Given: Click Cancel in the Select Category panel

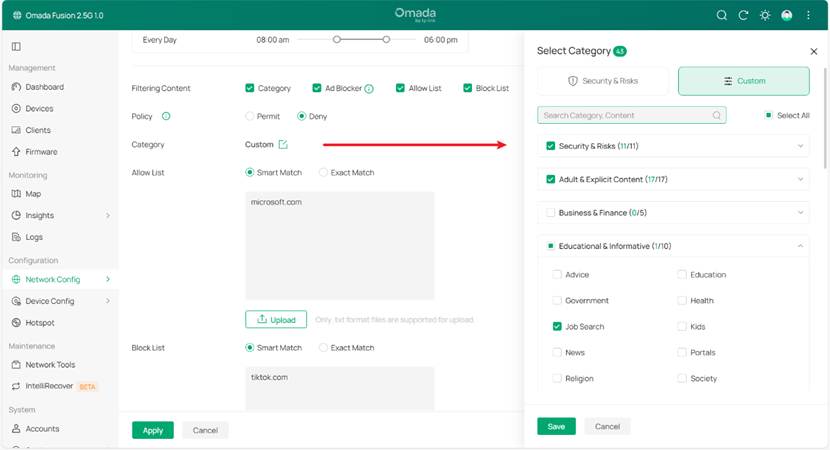Looking at the screenshot, I should point(607,426).
